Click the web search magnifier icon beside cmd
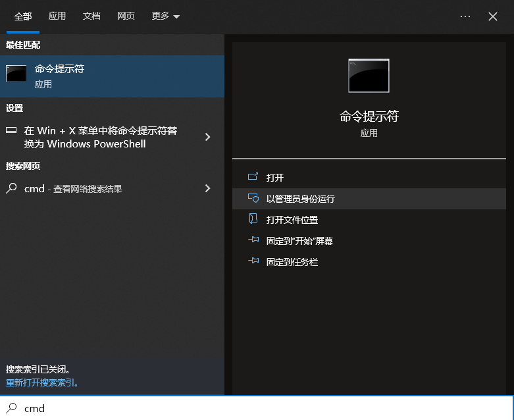The width and height of the screenshot is (514, 420). tap(11, 188)
